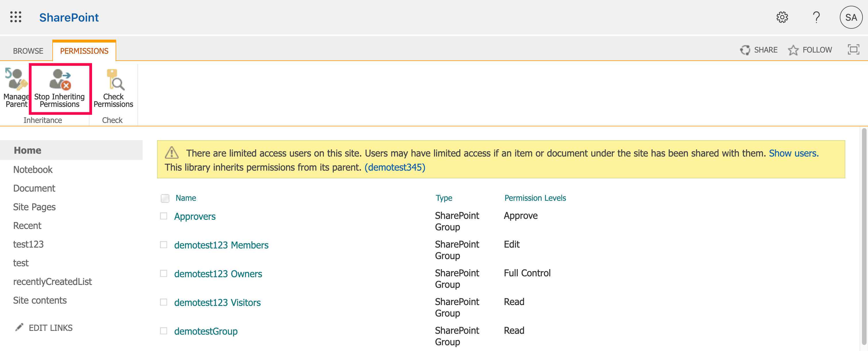Switch to the BROWSE tab

pyautogui.click(x=28, y=51)
